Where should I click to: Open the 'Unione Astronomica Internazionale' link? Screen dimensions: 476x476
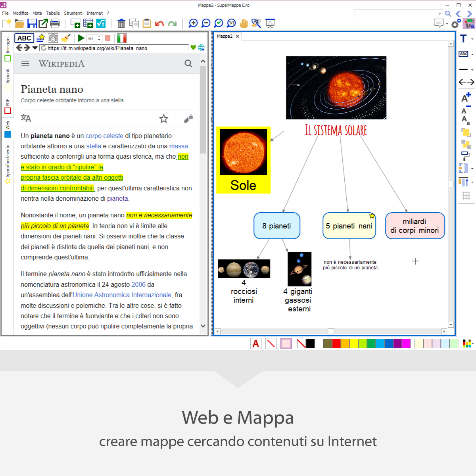[x=122, y=295]
